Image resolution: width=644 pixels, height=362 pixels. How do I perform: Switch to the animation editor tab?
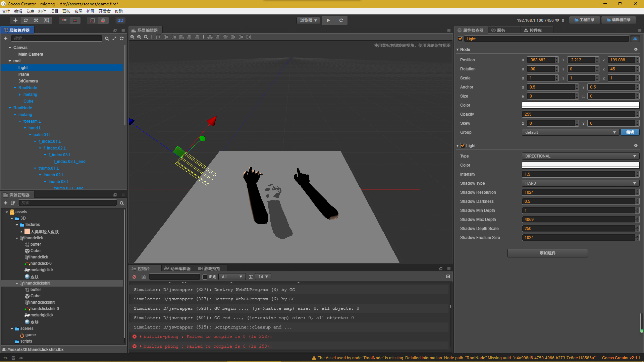177,268
